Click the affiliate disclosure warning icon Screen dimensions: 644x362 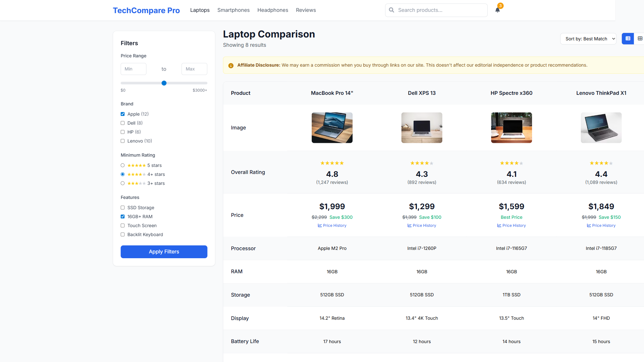click(x=231, y=65)
